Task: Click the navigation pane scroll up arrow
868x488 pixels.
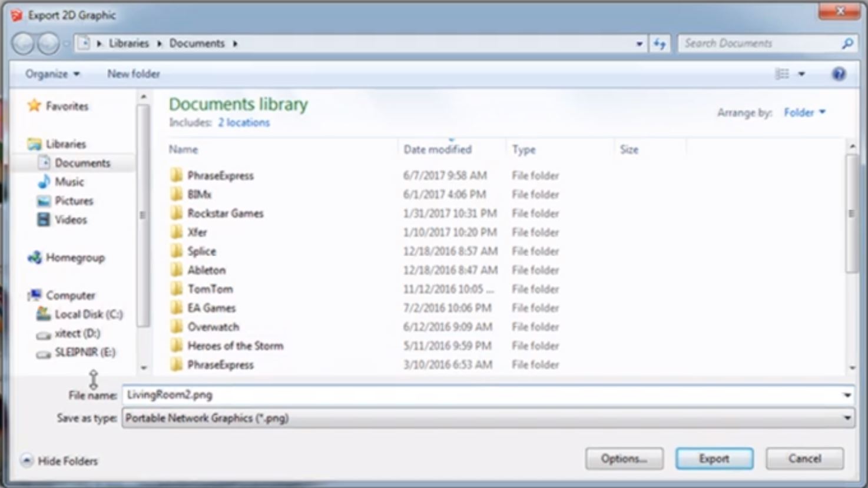Action: pos(144,97)
